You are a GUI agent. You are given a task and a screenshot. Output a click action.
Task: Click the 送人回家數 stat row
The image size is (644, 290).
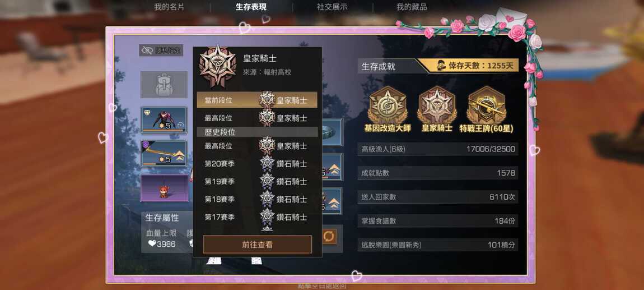(438, 197)
